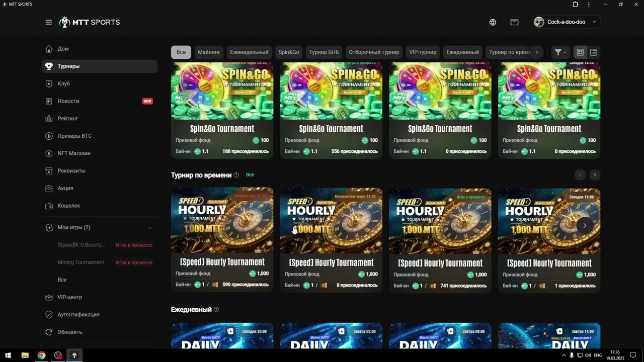Click Все link next to Турнир по времени
Image resolution: width=644 pixels, height=362 pixels.
click(250, 175)
